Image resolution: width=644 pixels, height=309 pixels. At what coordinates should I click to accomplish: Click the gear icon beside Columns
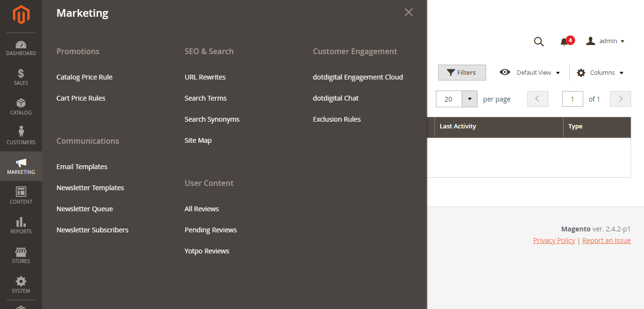click(581, 73)
